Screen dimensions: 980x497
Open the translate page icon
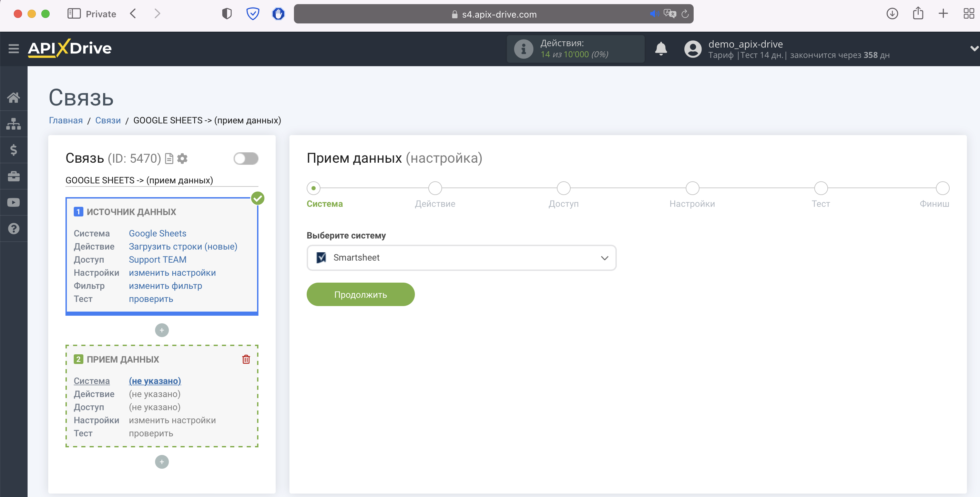(x=670, y=14)
